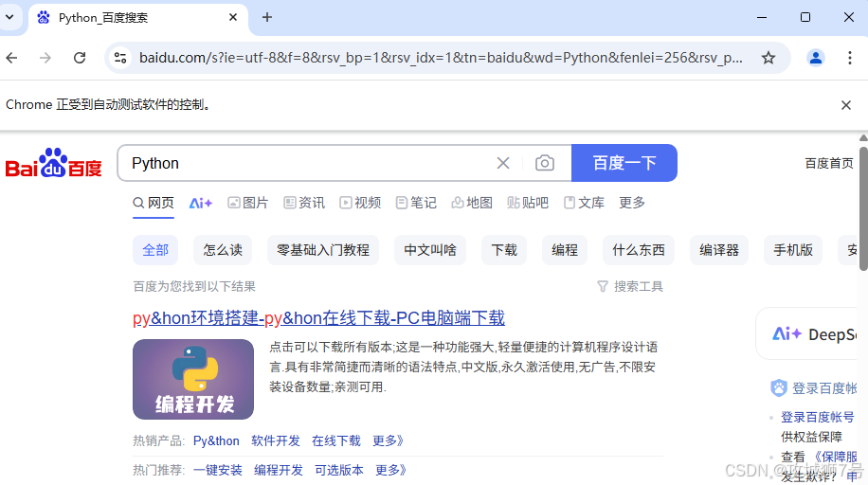This screenshot has width=868, height=485.
Task: Open the py&hon环境搭建 result title link
Action: point(318,317)
